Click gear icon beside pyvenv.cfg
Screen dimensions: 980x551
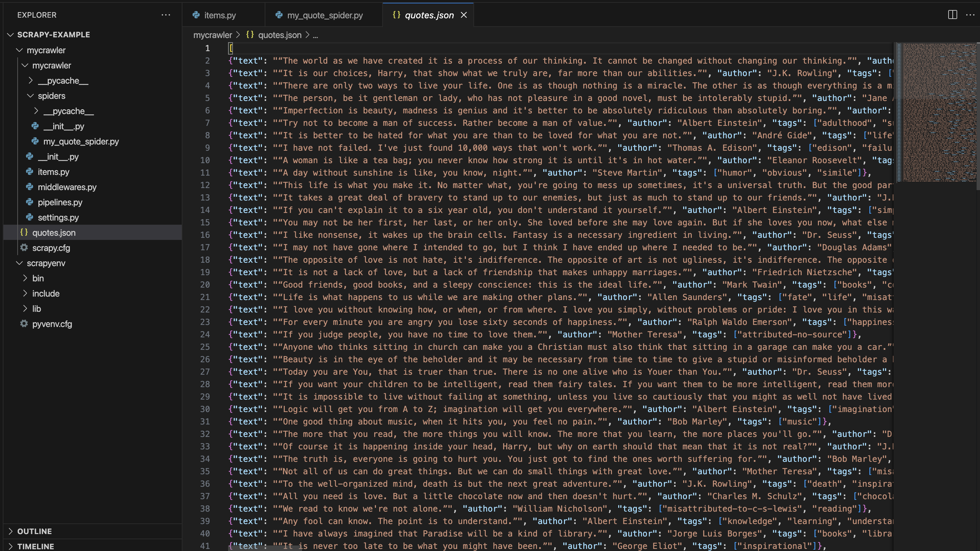click(x=24, y=324)
